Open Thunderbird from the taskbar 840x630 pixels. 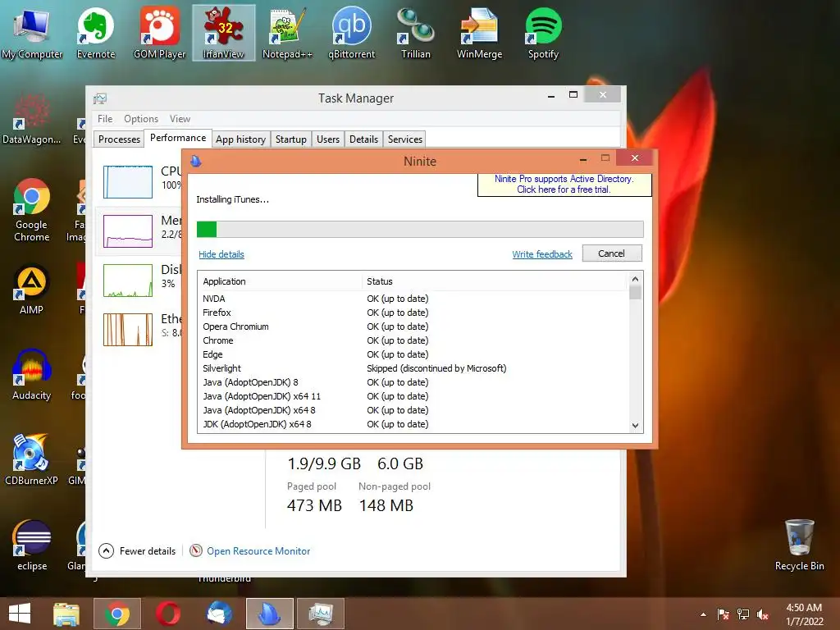coord(219,614)
